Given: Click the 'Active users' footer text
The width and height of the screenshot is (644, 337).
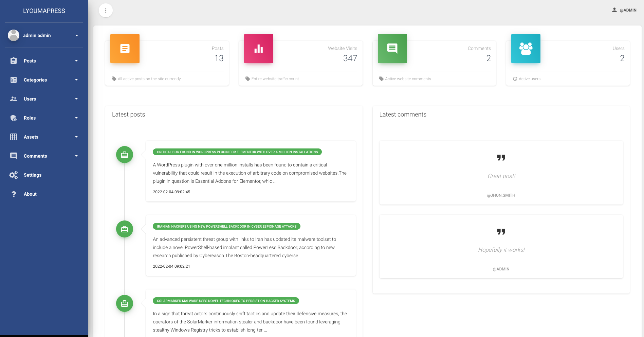Looking at the screenshot, I should coord(530,79).
